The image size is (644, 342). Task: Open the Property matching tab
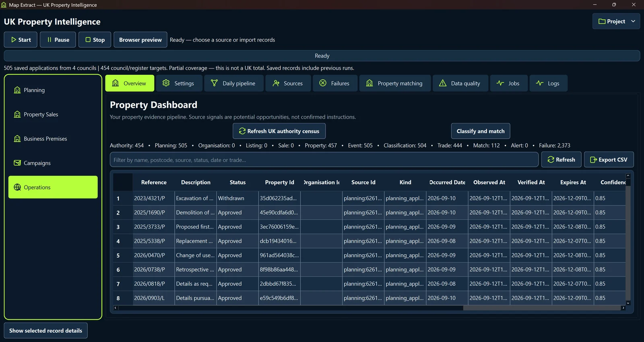coord(395,83)
